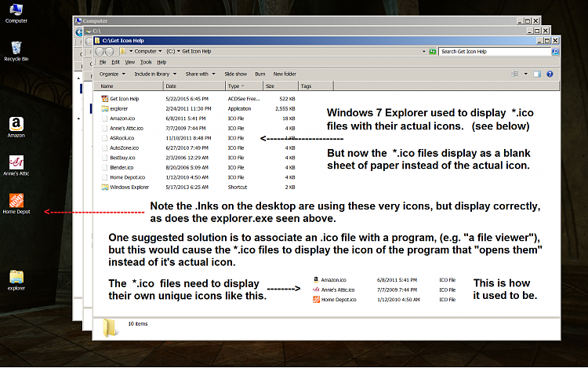This screenshot has width=588, height=368.
Task: Click the Burn button
Action: pos(260,74)
